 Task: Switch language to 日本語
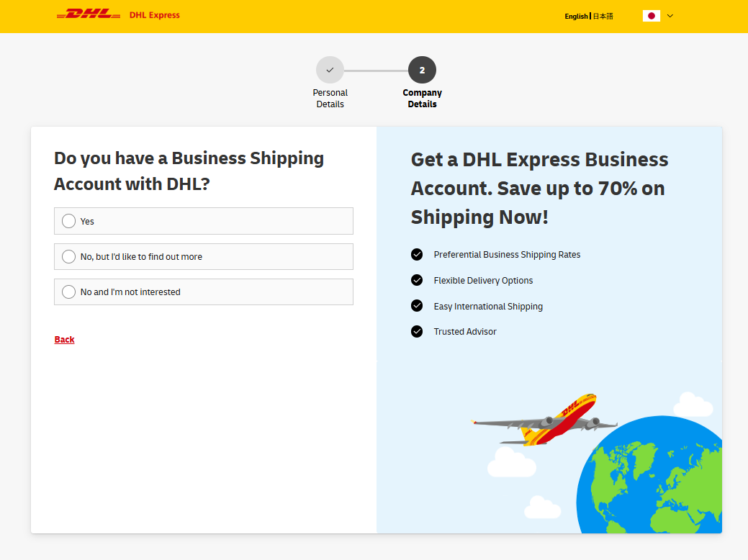(603, 17)
